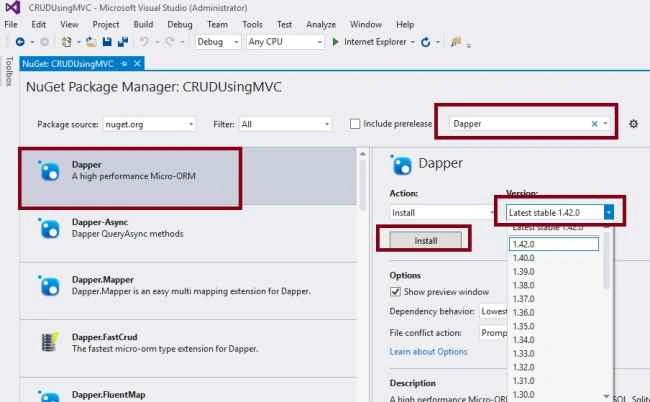The height and width of the screenshot is (402, 650).
Task: Open the search history dropdown arrow
Action: click(x=605, y=124)
